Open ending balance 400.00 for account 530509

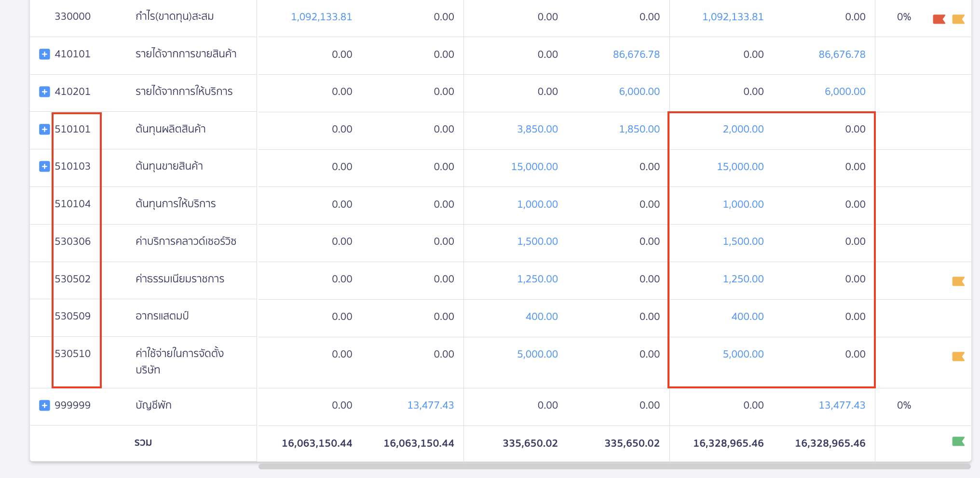[747, 317]
